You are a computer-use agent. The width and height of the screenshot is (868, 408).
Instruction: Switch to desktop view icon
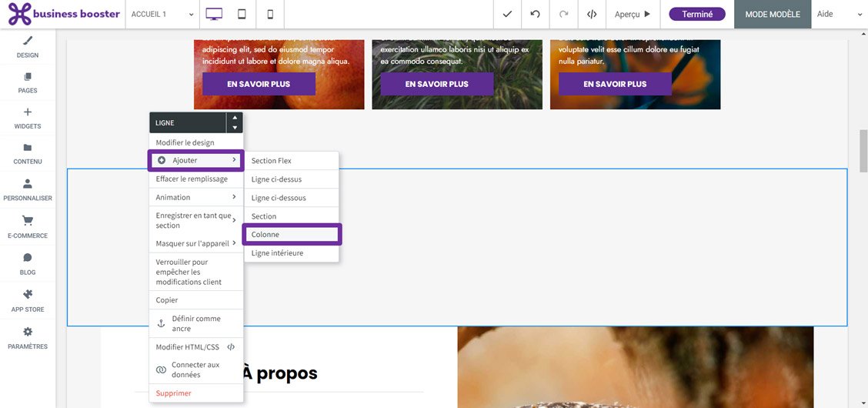(x=214, y=14)
